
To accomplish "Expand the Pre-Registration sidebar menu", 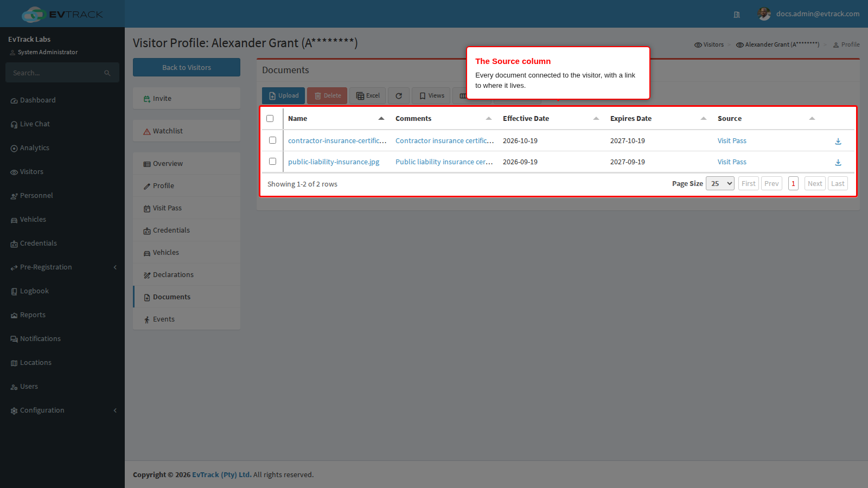I will click(x=62, y=267).
